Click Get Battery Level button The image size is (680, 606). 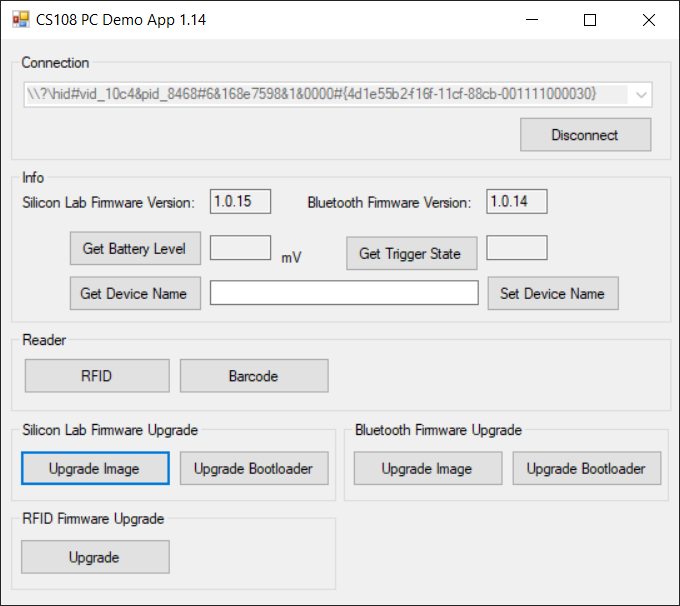pos(135,249)
